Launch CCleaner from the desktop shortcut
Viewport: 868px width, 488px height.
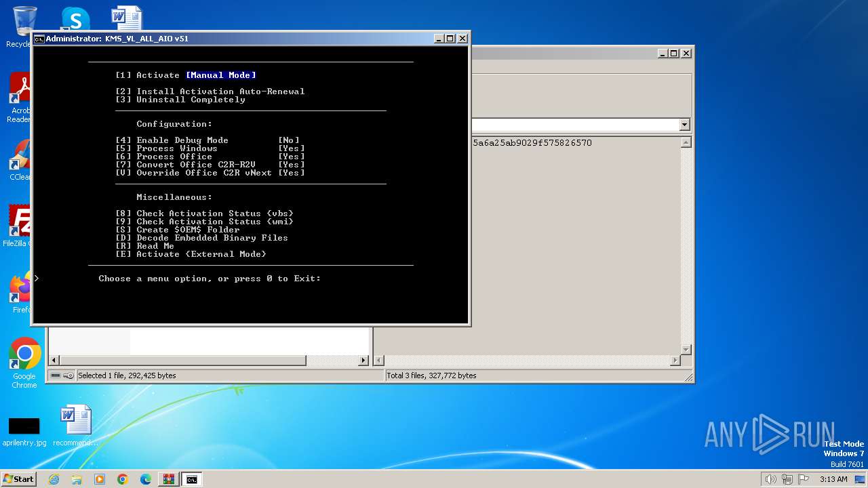click(x=20, y=160)
